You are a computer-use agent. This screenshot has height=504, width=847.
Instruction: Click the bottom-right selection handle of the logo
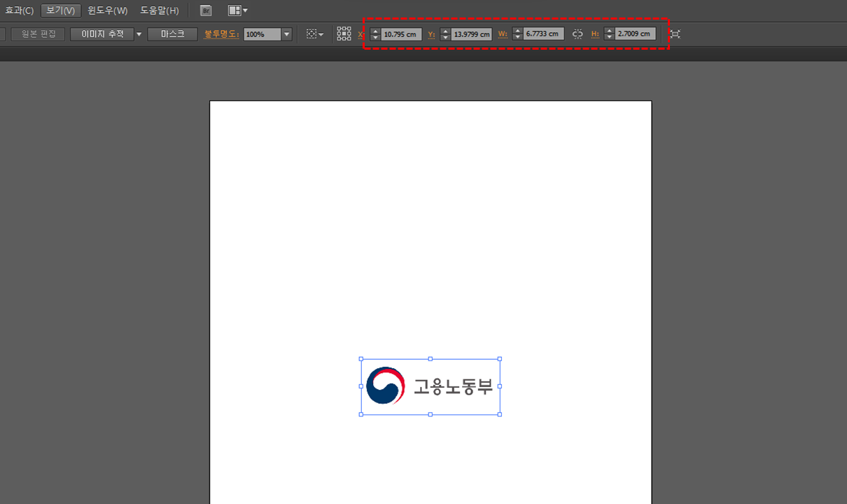tap(499, 414)
